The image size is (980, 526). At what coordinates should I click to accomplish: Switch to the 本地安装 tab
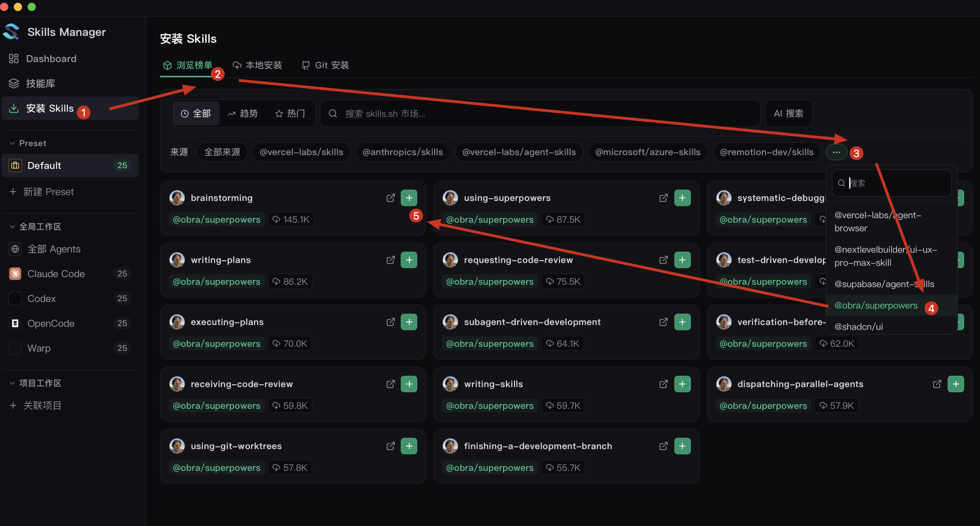(257, 65)
